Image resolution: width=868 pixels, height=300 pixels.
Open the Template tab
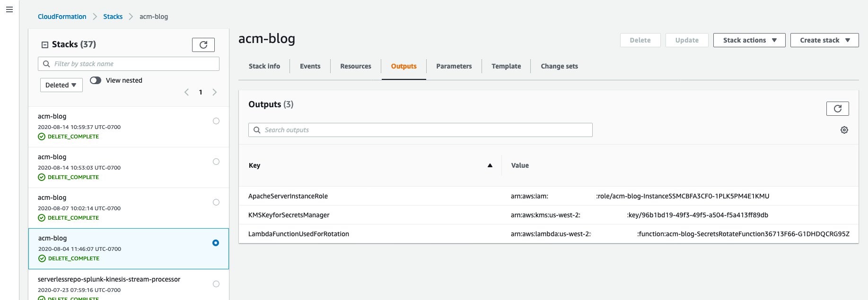[506, 66]
